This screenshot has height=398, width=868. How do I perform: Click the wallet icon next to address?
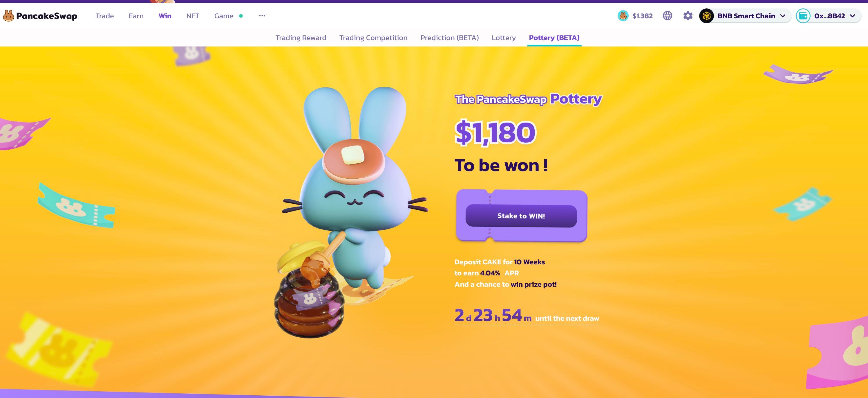click(803, 16)
